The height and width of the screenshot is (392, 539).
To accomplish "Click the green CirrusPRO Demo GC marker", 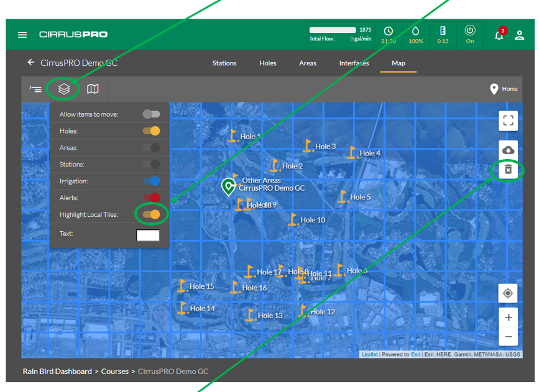I will point(228,186).
